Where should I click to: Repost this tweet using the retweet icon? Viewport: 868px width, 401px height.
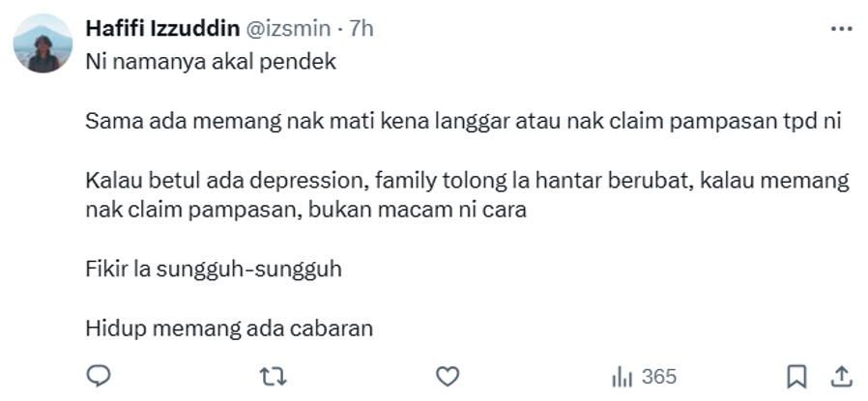tap(273, 377)
